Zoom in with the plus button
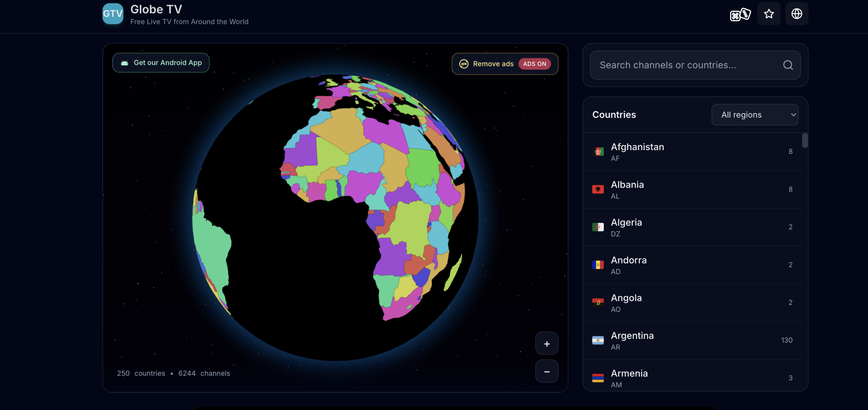 click(547, 344)
